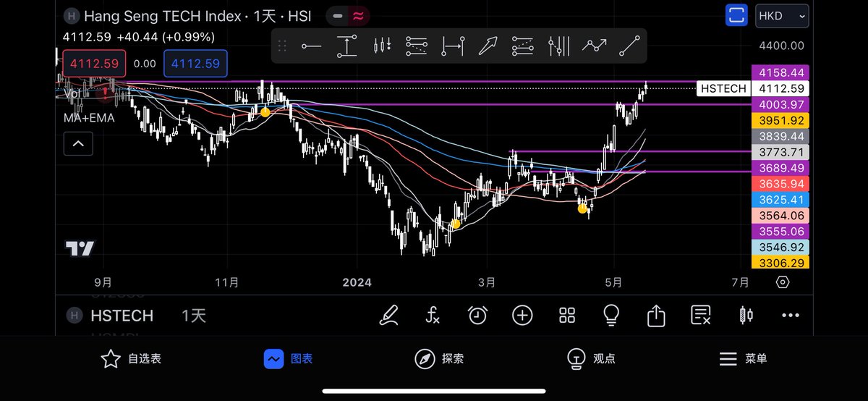Open the four-square layout grid
Screen dimensions: 868x401
(x=567, y=315)
